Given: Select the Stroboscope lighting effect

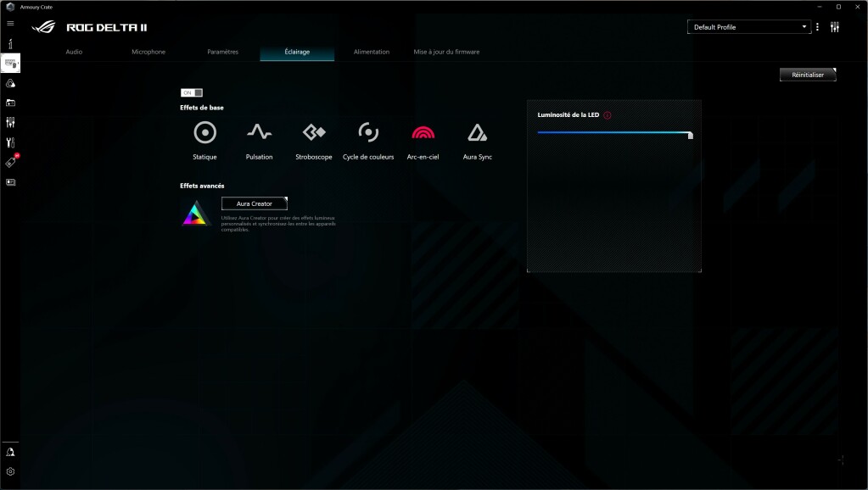Looking at the screenshot, I should pyautogui.click(x=314, y=141).
